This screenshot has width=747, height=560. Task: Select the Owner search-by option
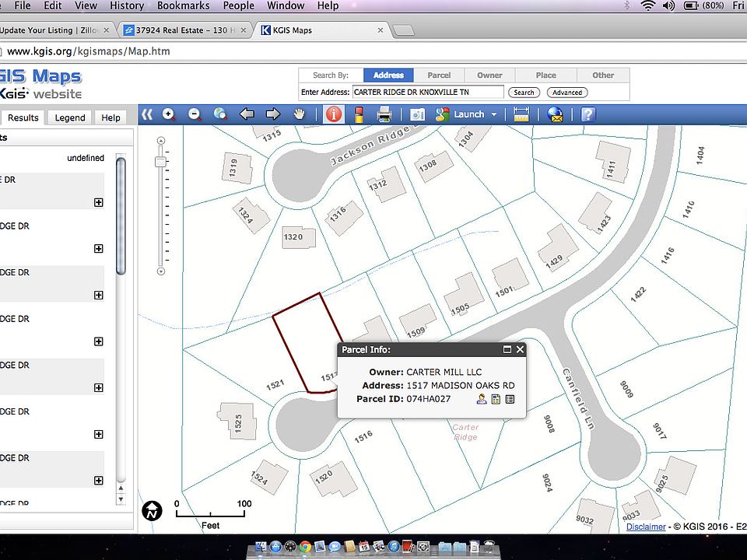pos(489,75)
